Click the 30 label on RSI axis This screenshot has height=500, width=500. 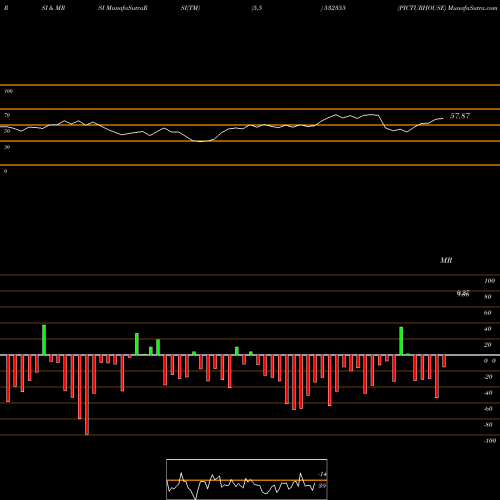tap(7, 147)
